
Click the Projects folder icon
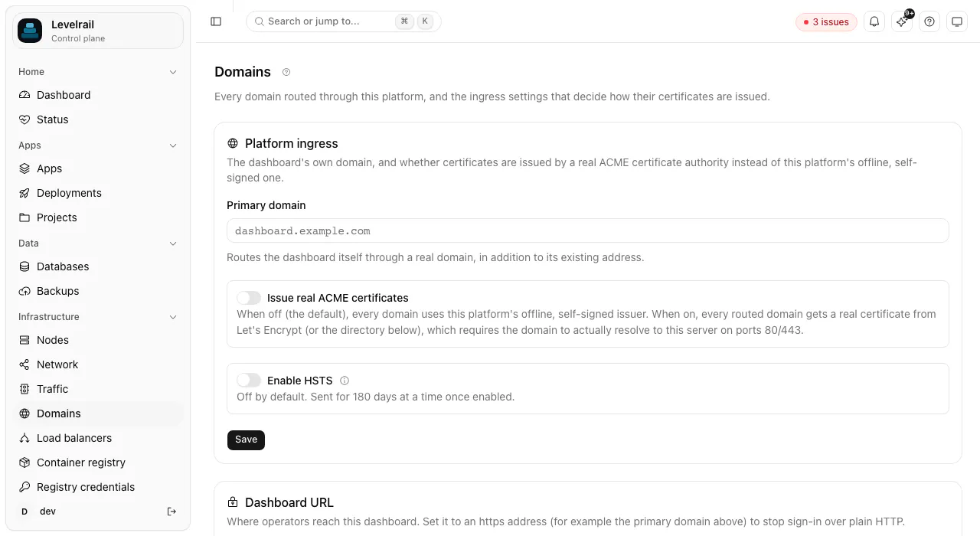coord(24,217)
